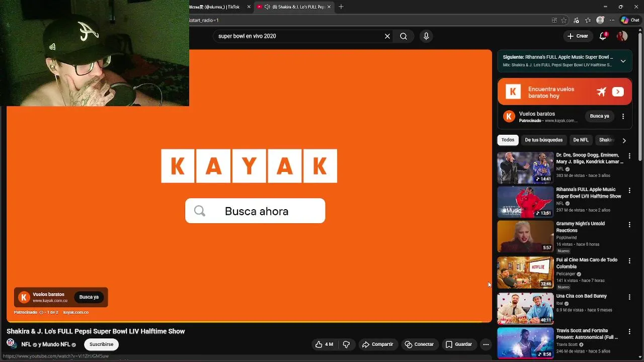Click the magnifier search button

point(404,36)
